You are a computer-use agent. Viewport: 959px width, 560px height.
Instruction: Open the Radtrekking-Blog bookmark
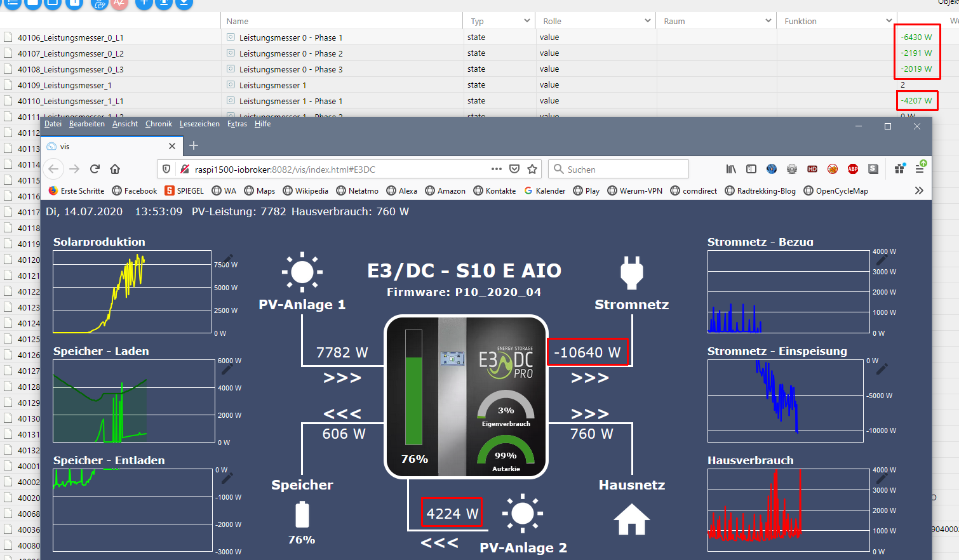(760, 190)
